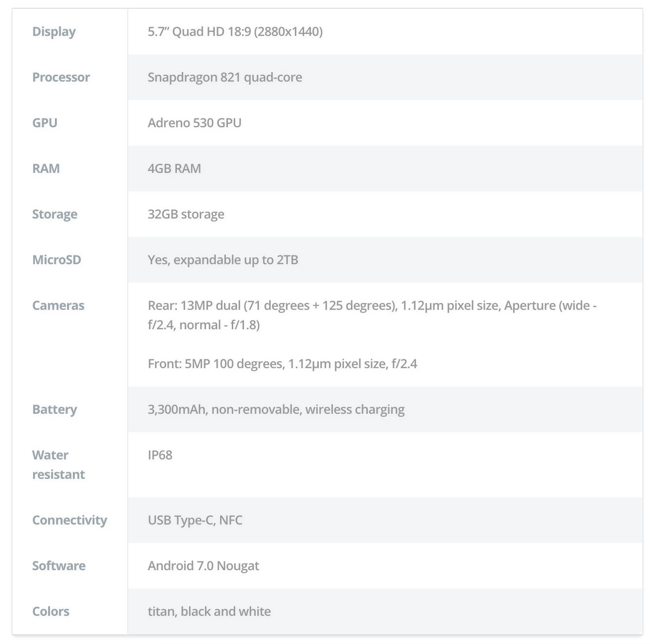Screen dimensions: 653x644
Task: Click the Cameras row label
Action: (x=58, y=305)
